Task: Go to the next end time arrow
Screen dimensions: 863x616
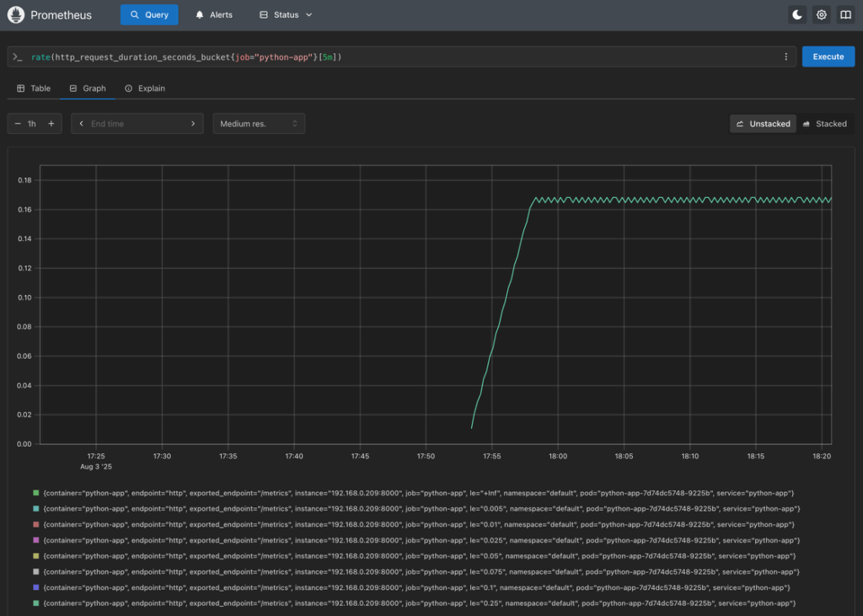Action: pyautogui.click(x=193, y=124)
